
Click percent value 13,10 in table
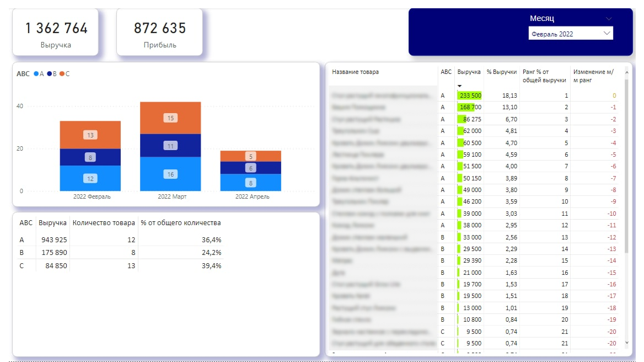[509, 107]
